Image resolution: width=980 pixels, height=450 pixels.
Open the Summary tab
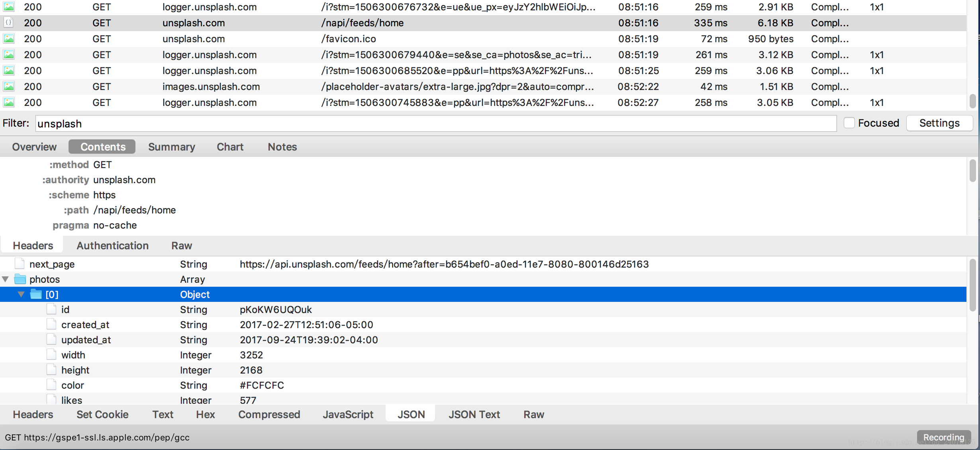point(171,146)
